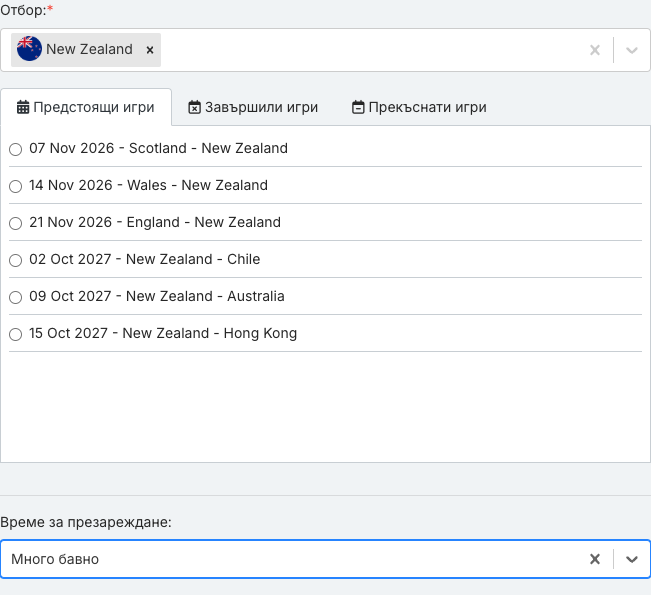This screenshot has width=651, height=595.
Task: Select the Wales - New Zealand match radio
Action: tap(15, 186)
